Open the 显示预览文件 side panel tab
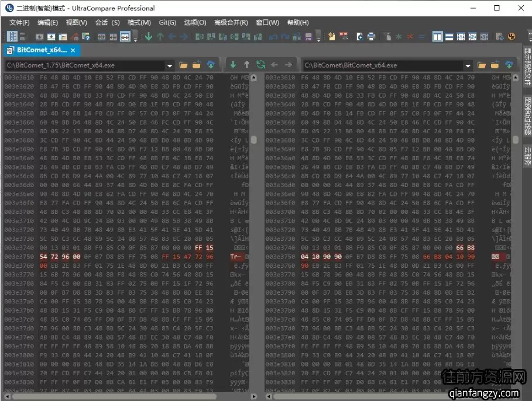 pos(527,67)
